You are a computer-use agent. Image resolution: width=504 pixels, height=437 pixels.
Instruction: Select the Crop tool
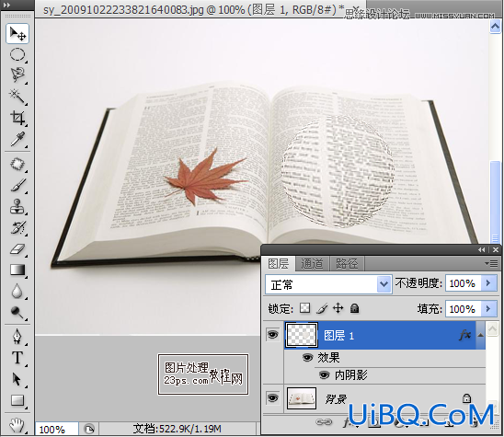[x=17, y=118]
